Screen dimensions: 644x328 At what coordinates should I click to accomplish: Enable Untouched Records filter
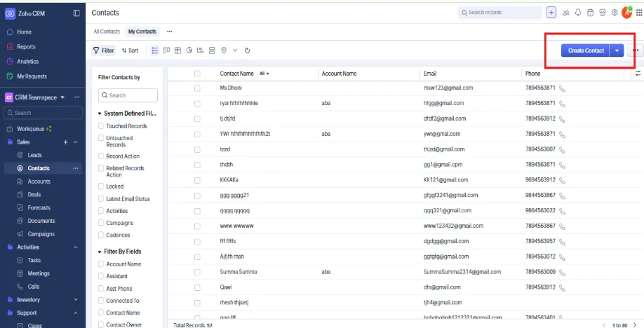(100, 138)
